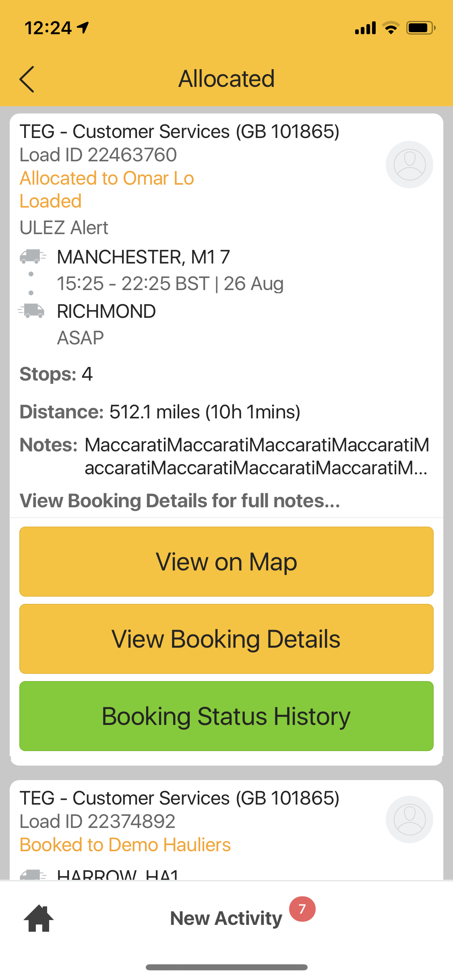Show Booking Status History
Screen dimensions: 453x980
(x=226, y=716)
